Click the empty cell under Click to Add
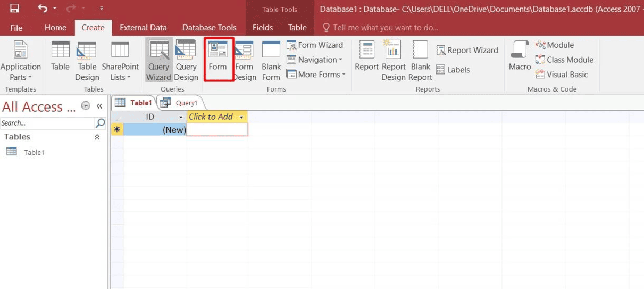Screen dimensions: 644x289 (x=217, y=129)
